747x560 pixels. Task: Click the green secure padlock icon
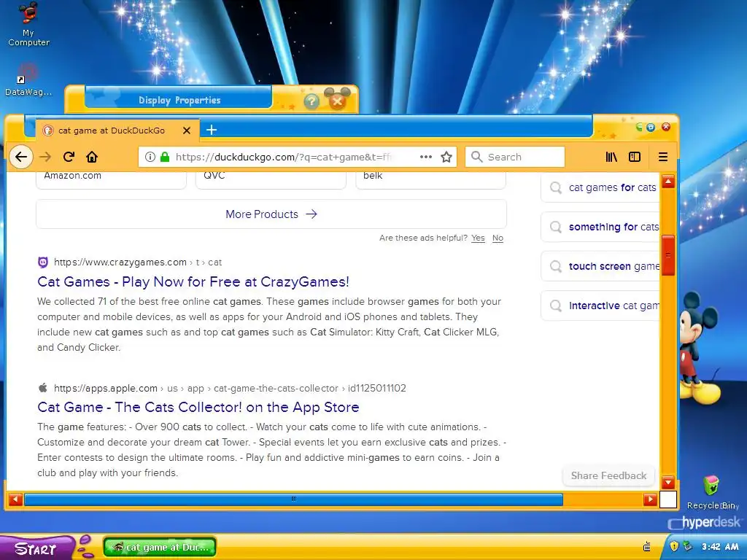pos(165,157)
